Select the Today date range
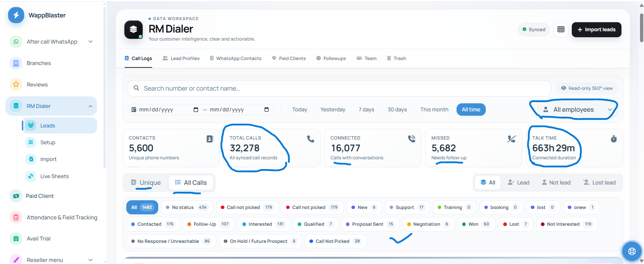The width and height of the screenshot is (644, 264). [x=300, y=110]
